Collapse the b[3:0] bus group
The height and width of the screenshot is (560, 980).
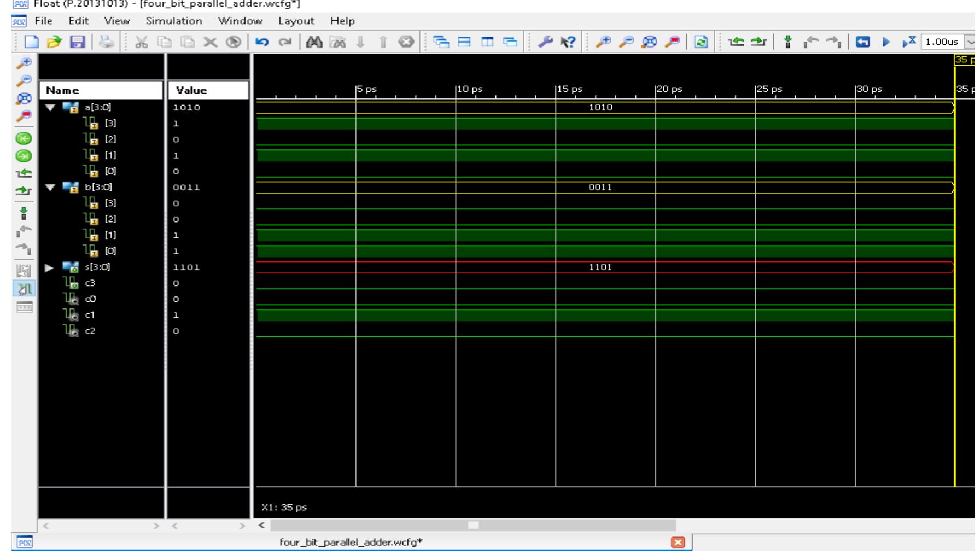tap(51, 188)
